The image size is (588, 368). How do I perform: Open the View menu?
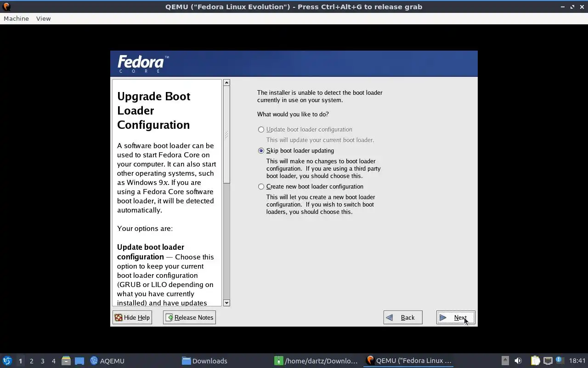43,18
